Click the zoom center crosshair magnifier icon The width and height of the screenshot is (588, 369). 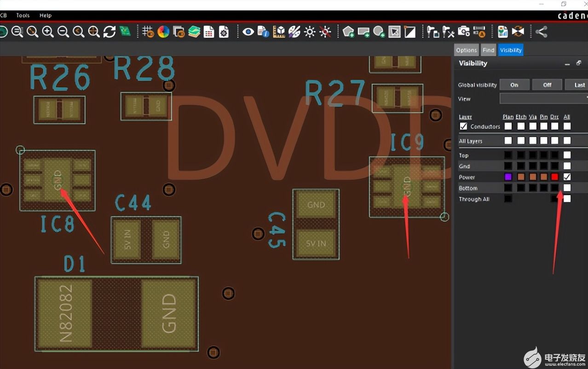coord(94,31)
